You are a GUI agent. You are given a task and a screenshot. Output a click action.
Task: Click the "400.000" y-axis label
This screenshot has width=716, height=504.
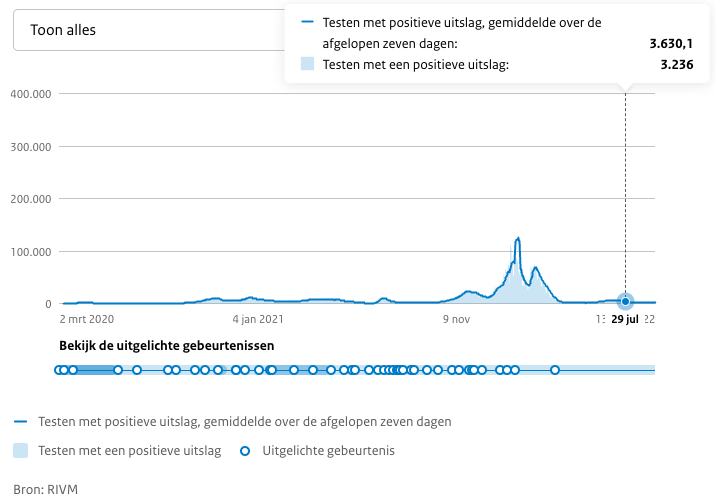pyautogui.click(x=30, y=94)
